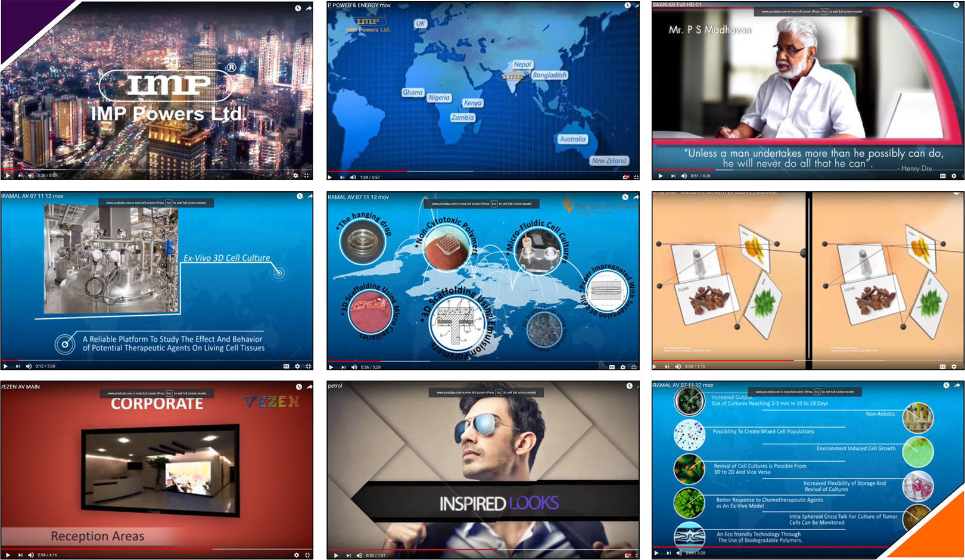Image resolution: width=965 pixels, height=560 pixels.
Task: Open settings in Ex-Vivo 3D Cell Culture video
Action: [x=297, y=366]
